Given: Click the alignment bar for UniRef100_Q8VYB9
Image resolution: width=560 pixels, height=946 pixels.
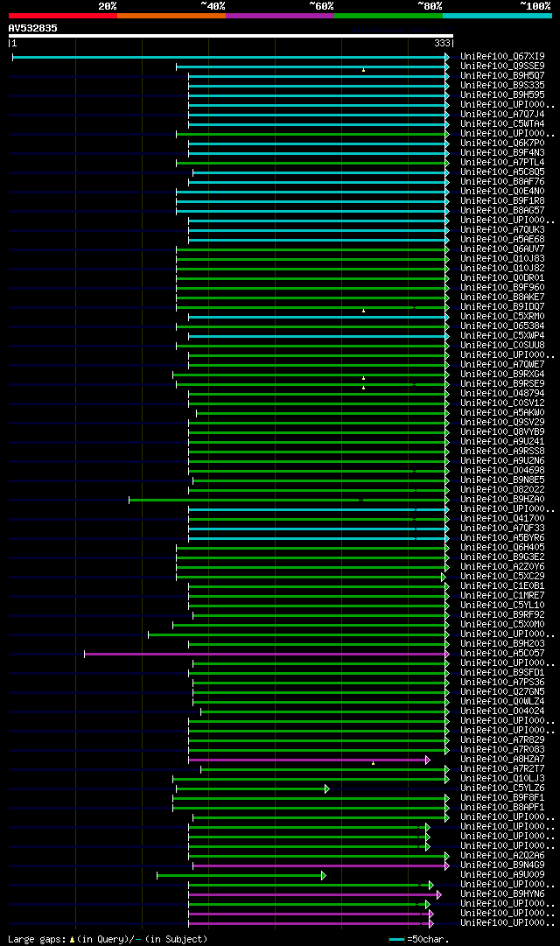Looking at the screenshot, I should tap(318, 432).
